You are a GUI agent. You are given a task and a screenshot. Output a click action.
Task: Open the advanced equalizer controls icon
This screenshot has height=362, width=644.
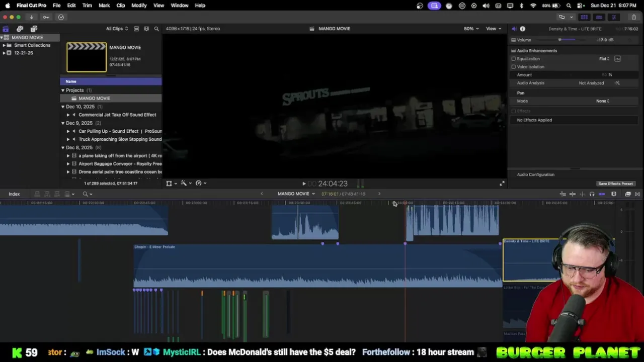(x=617, y=59)
